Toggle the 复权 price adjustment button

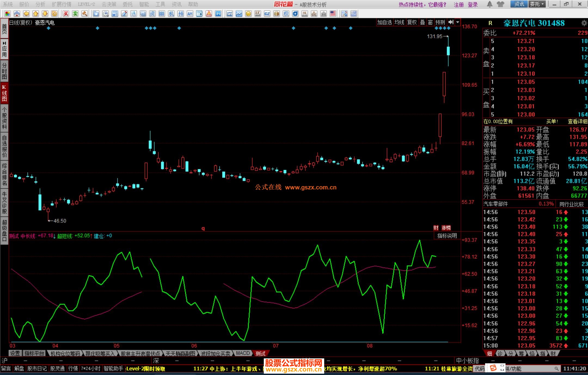coord(412,22)
